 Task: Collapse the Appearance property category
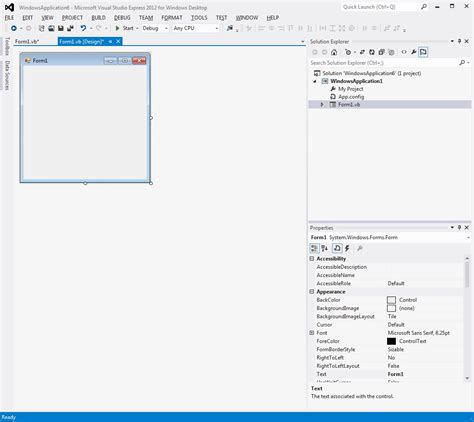pyautogui.click(x=312, y=292)
